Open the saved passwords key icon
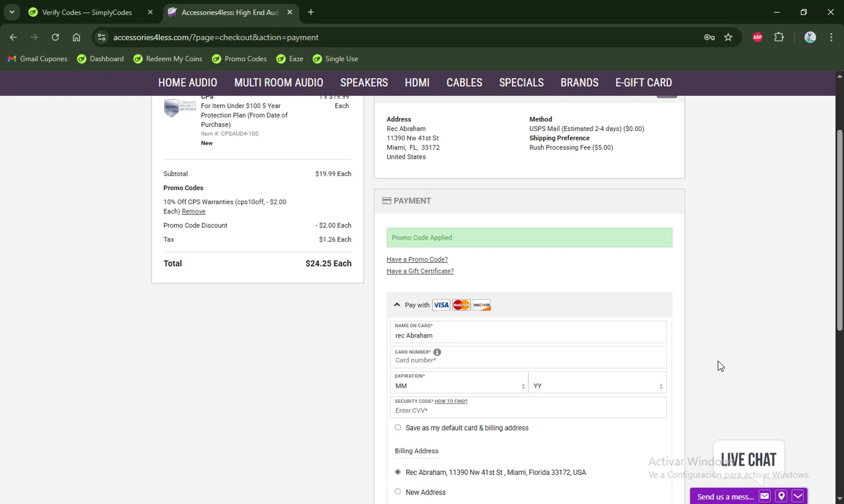This screenshot has width=844, height=504. (710, 37)
